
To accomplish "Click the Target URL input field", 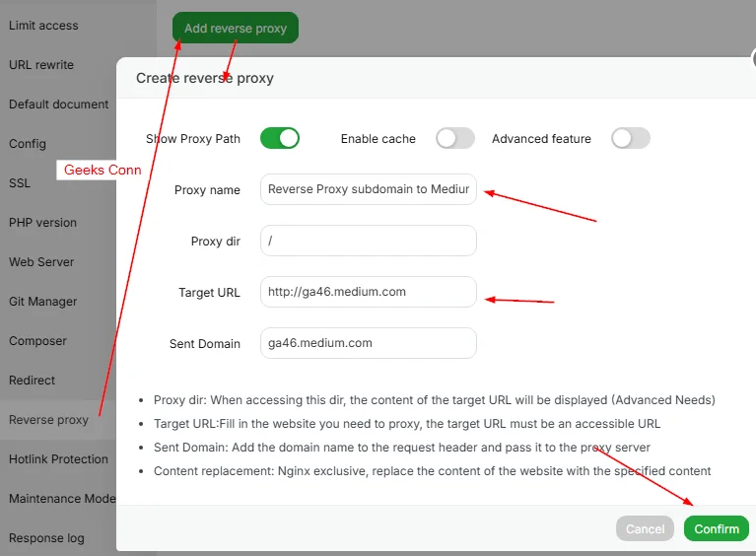I will [x=369, y=292].
